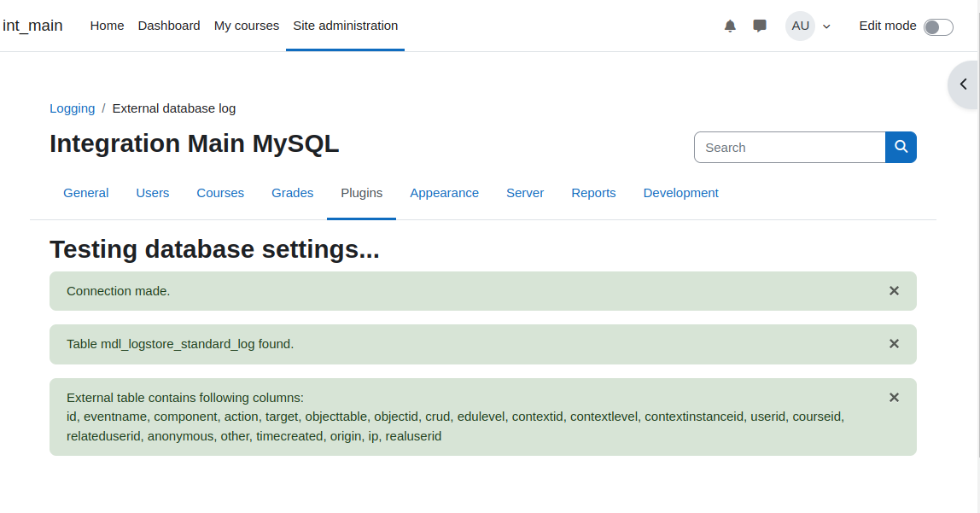This screenshot has height=513, width=980.
Task: Focus the Search input field
Action: click(790, 147)
